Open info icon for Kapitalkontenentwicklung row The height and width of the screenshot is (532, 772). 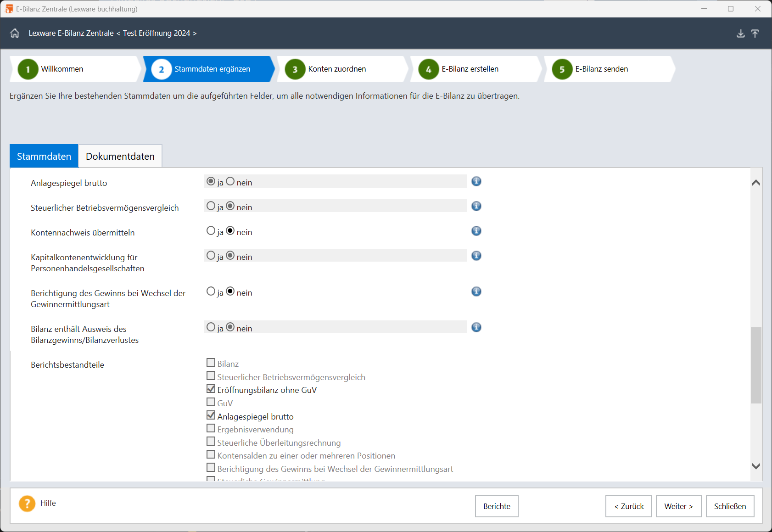tap(476, 256)
